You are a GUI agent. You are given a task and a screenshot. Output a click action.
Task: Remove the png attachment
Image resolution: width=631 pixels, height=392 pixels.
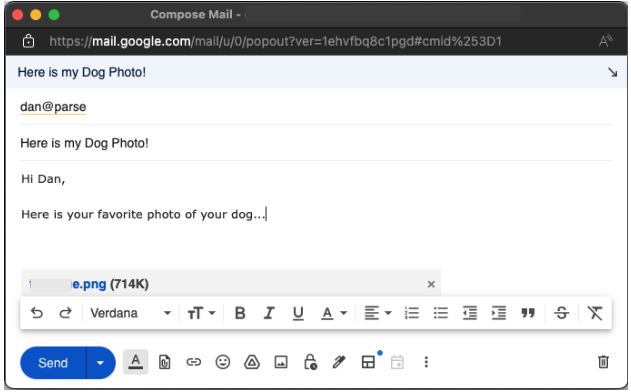431,285
